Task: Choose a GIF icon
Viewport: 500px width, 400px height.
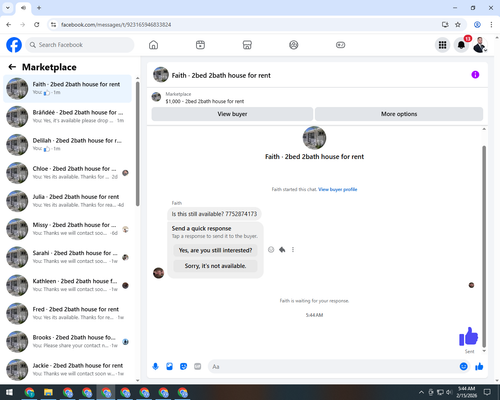Action: [198, 367]
